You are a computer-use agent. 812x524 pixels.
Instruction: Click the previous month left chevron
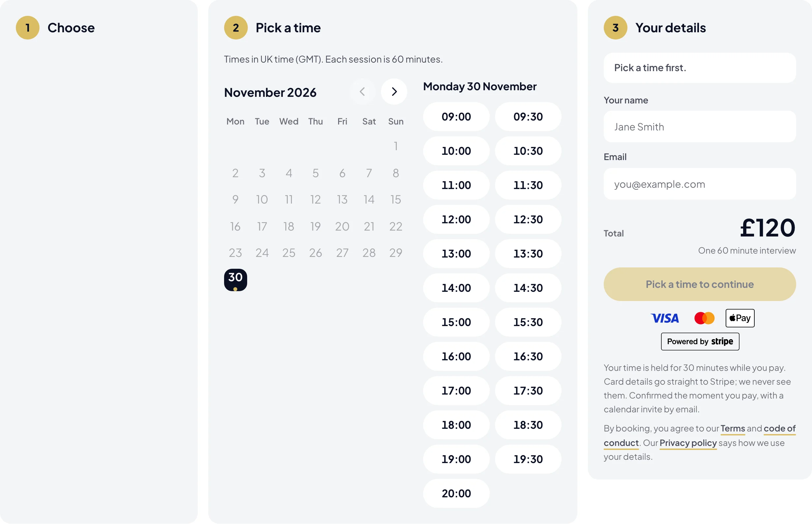pyautogui.click(x=362, y=92)
